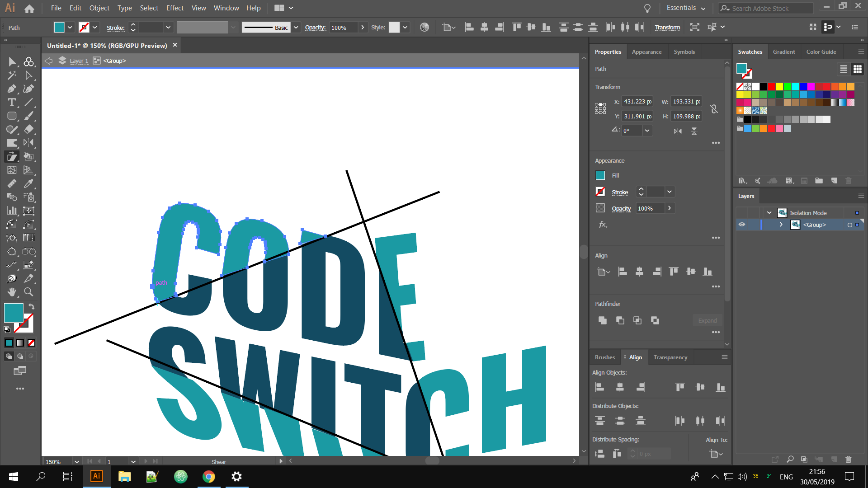
Task: Click Layer 1 breadcrumb in isolation bar
Action: pos(79,61)
